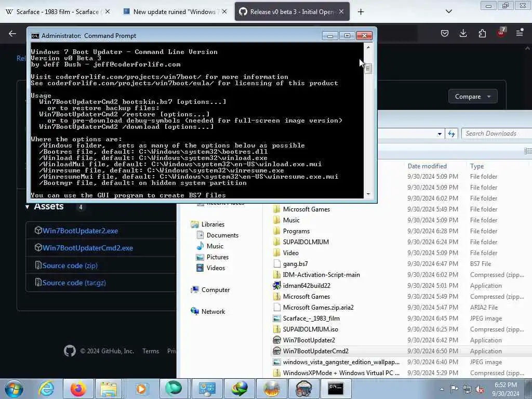
Task: Select Programs folder icon
Action: (277, 231)
